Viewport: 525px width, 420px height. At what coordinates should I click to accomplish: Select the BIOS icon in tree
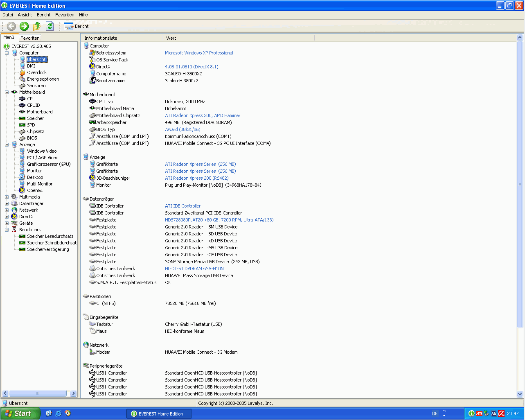[x=22, y=138]
